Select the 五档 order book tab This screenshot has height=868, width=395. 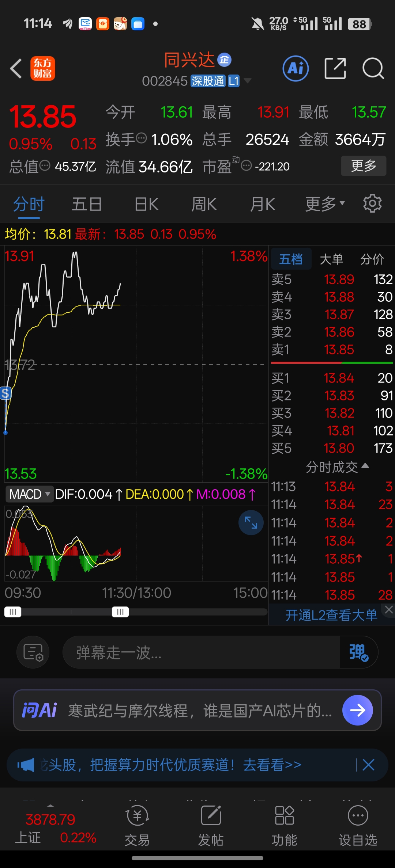(x=291, y=259)
